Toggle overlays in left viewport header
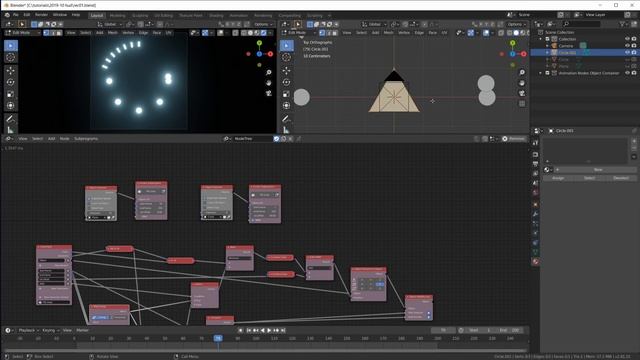 click(x=220, y=33)
